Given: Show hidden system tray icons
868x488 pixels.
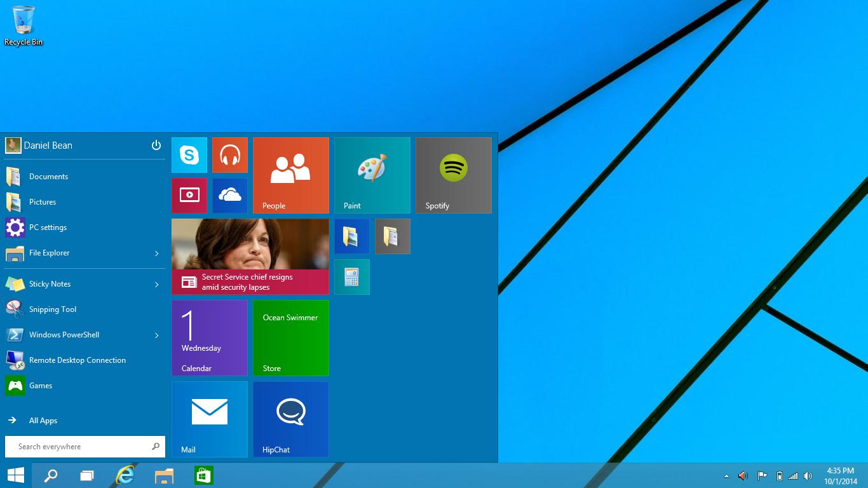Looking at the screenshot, I should pyautogui.click(x=727, y=476).
